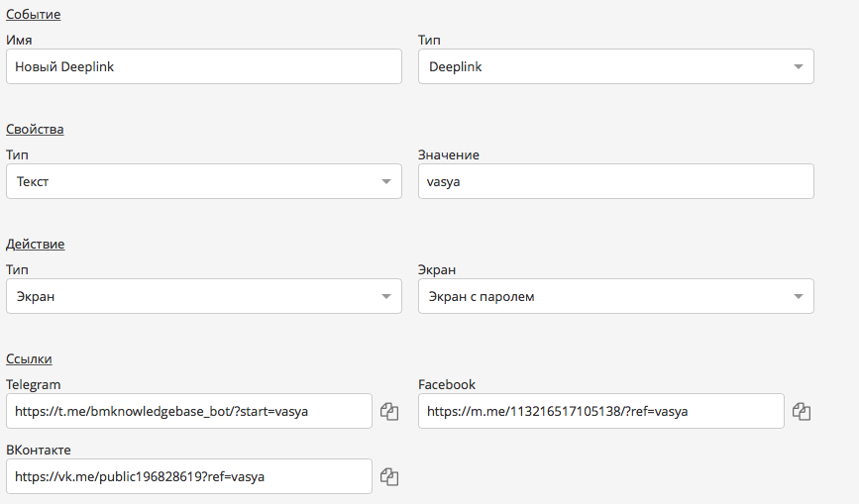
Task: Click the Действие section heading
Action: (35, 245)
